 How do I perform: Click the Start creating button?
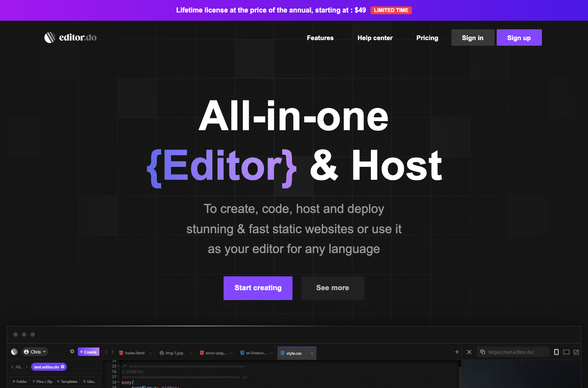[258, 288]
